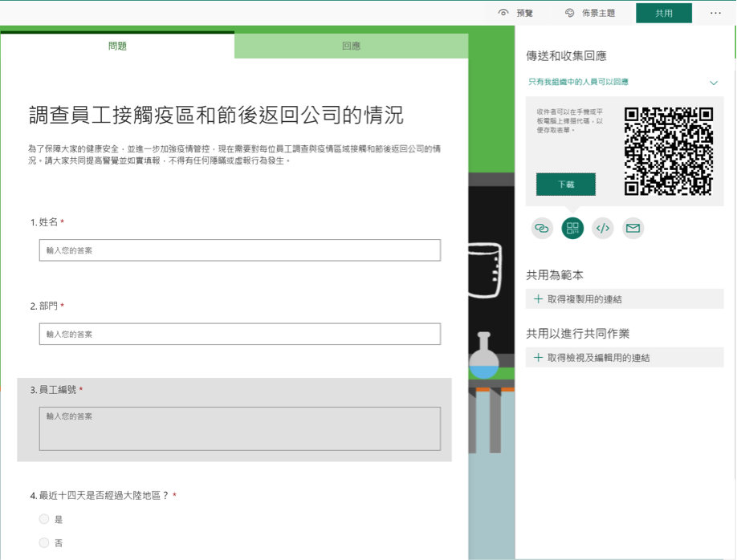The width and height of the screenshot is (737, 560).
Task: Select the 是 radio option
Action: click(x=44, y=519)
